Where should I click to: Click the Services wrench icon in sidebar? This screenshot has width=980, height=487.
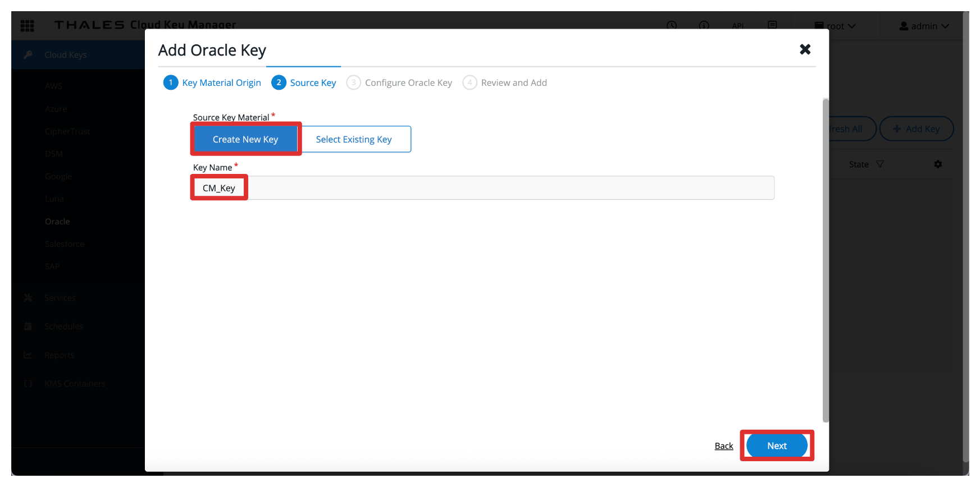click(28, 298)
